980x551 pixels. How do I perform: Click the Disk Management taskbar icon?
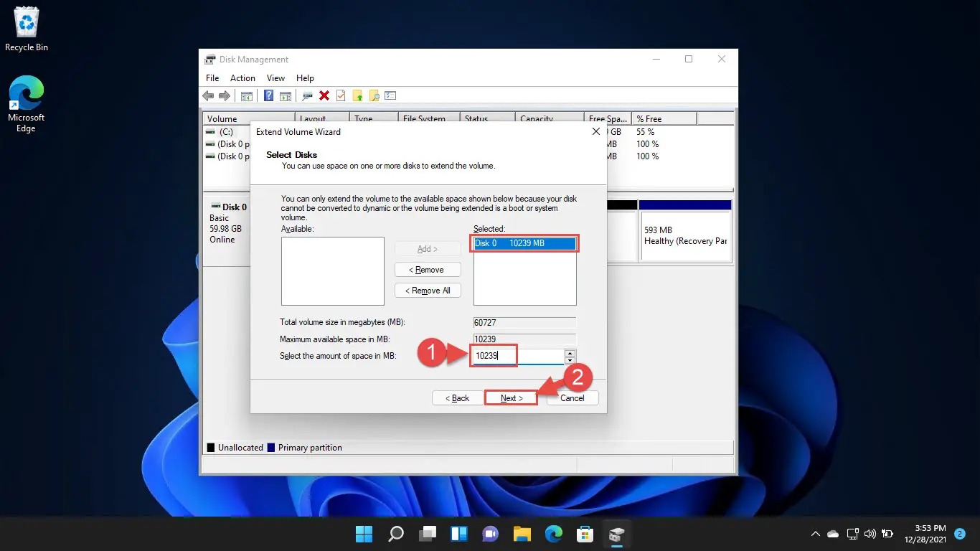tap(617, 534)
